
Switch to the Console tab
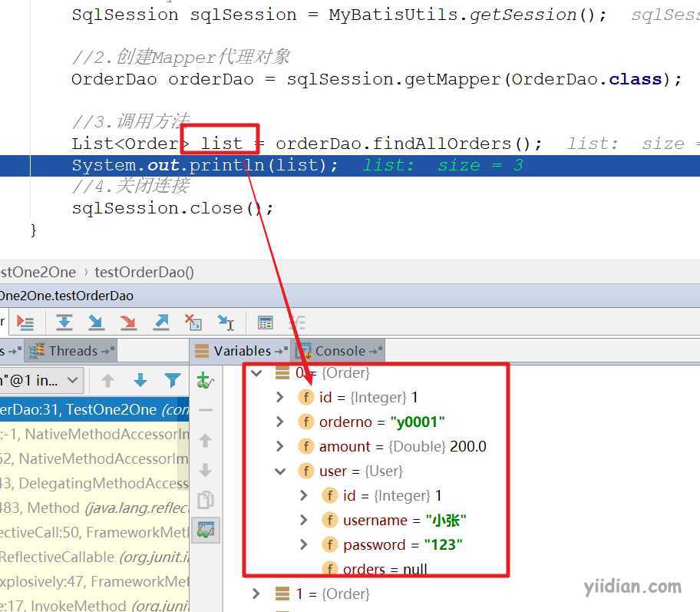[x=338, y=351]
